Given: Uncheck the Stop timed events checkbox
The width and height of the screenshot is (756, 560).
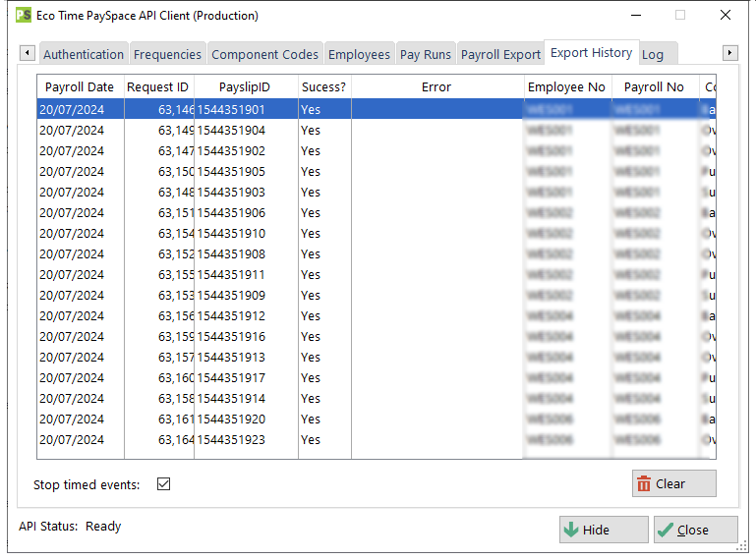Looking at the screenshot, I should 163,483.
